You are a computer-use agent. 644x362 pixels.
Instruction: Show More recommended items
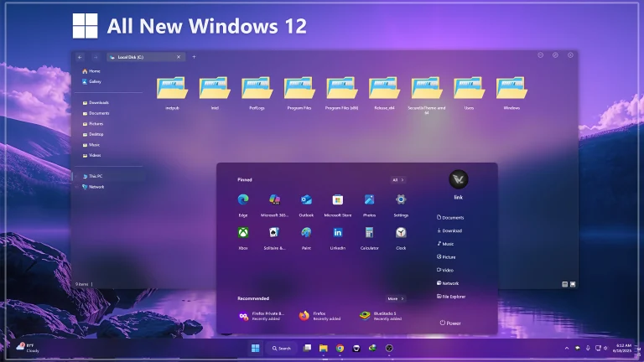(x=396, y=298)
